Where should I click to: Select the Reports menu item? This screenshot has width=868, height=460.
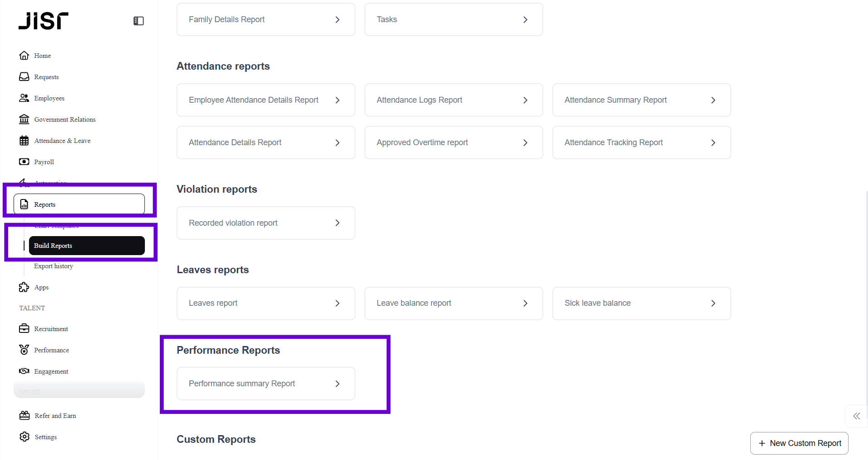click(x=79, y=204)
